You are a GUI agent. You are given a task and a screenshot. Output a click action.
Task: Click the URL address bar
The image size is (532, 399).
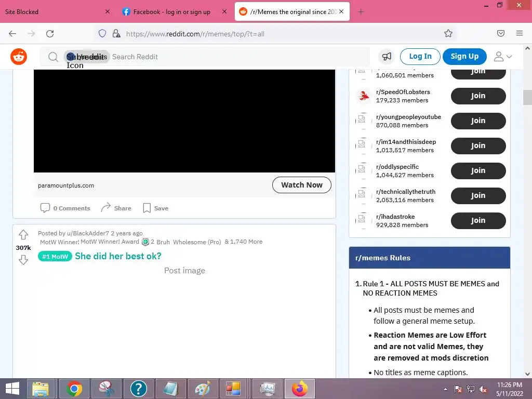click(x=275, y=34)
